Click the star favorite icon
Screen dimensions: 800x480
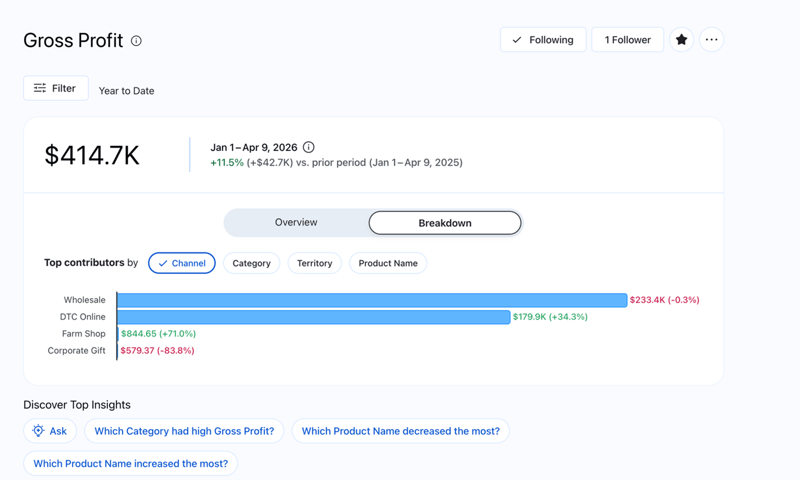(681, 40)
